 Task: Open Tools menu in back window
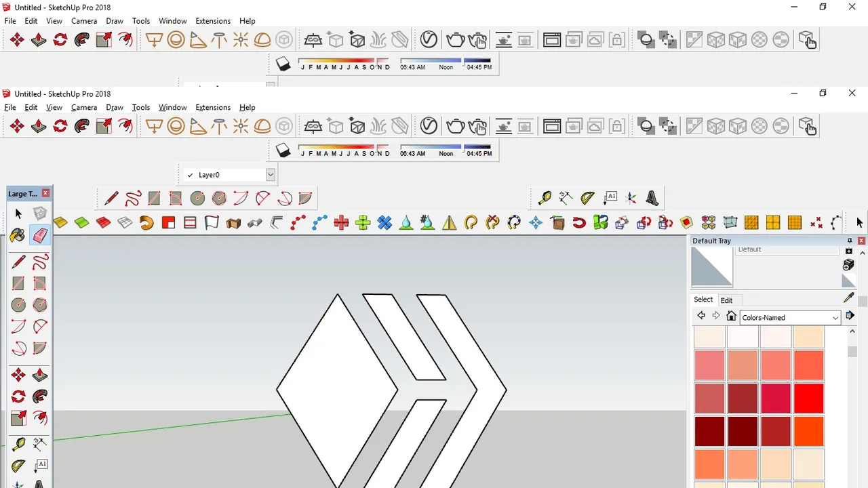pos(141,21)
